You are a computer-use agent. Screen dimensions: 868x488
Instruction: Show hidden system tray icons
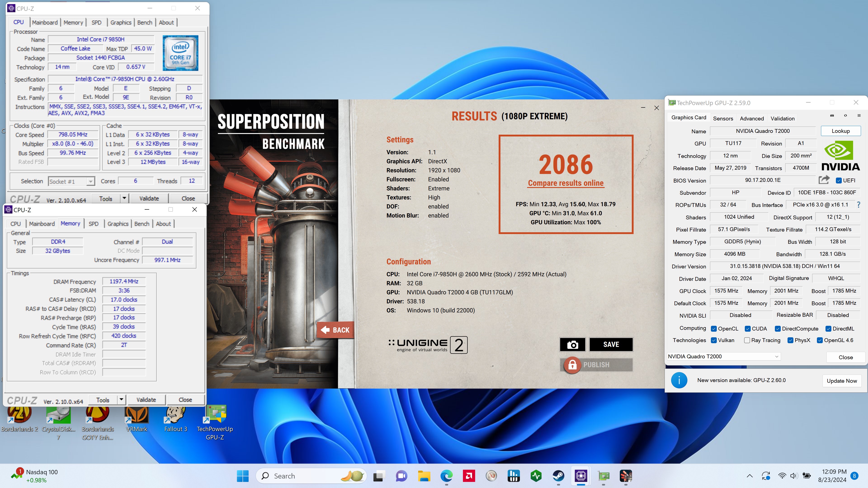point(749,476)
